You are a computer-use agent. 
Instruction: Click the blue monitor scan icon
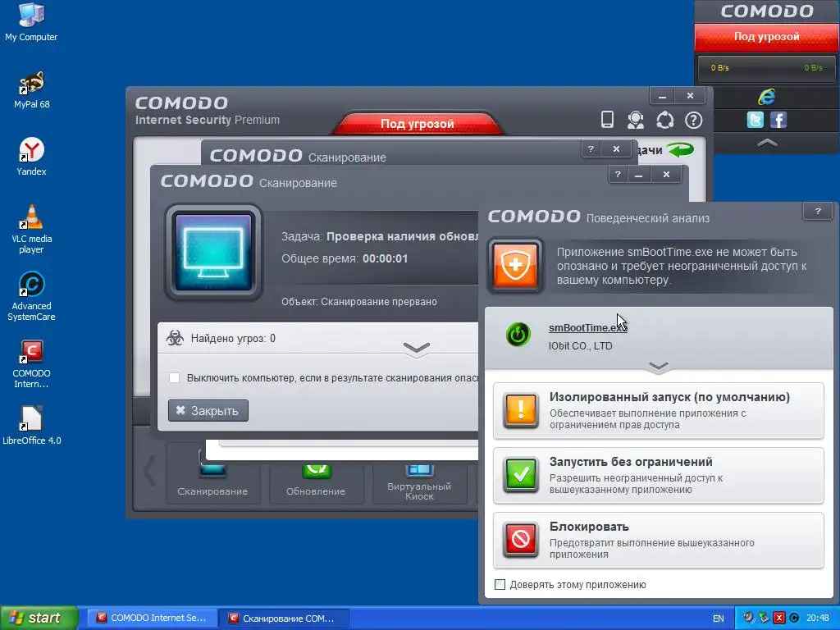214,253
